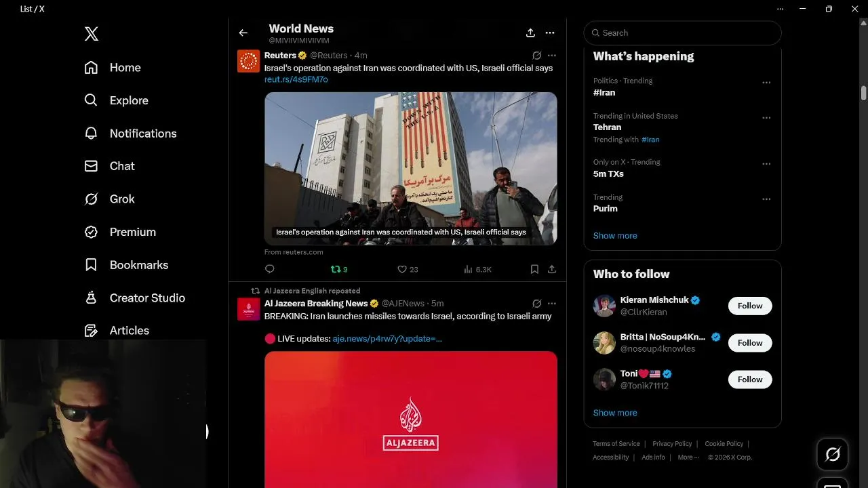Open Bookmarks from the sidebar
Screen dimensions: 868x488
tap(126, 265)
